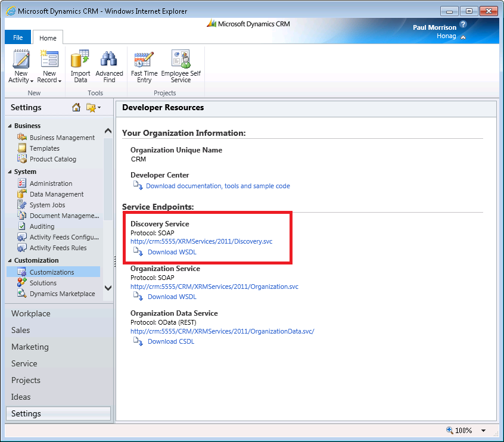Click the Product Catalog icon
The image size is (504, 442).
click(x=22, y=159)
